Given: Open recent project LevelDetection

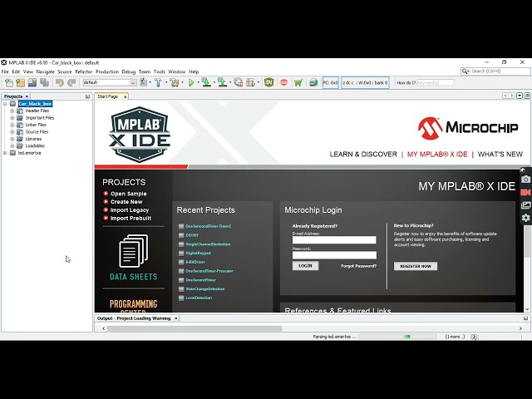Looking at the screenshot, I should pos(199,298).
